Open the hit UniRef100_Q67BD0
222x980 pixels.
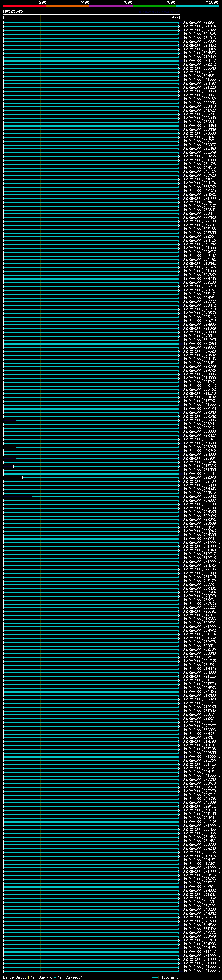199,41
